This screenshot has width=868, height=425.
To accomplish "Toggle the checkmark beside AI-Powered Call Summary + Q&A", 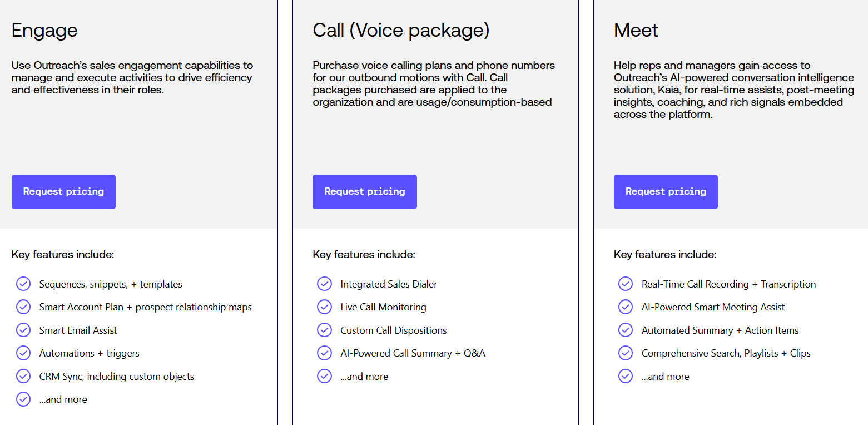I will point(324,353).
